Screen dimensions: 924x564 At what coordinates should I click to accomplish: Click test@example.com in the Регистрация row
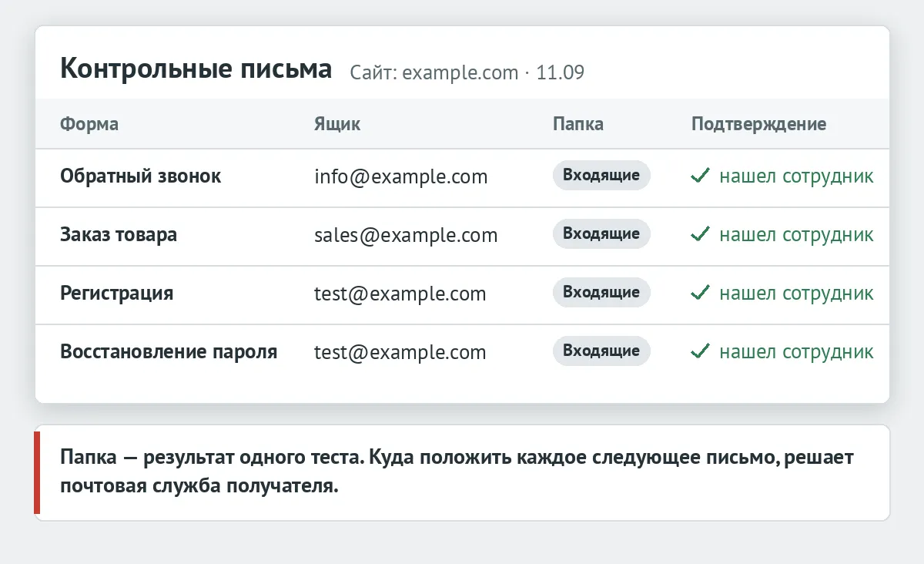[400, 294]
